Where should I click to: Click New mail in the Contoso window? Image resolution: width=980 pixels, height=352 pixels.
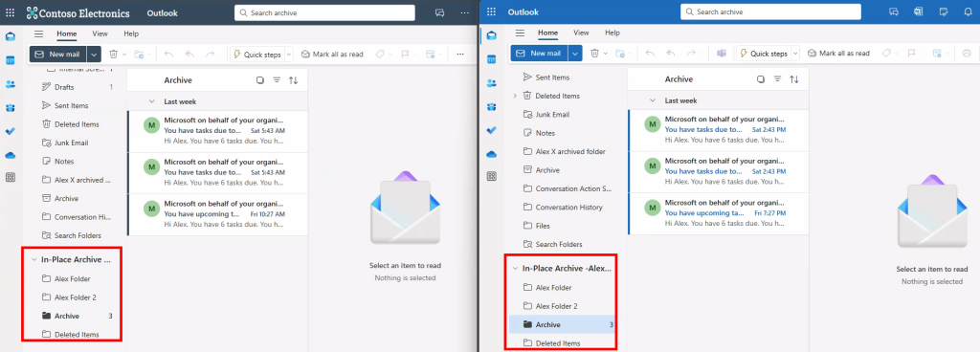coord(58,55)
